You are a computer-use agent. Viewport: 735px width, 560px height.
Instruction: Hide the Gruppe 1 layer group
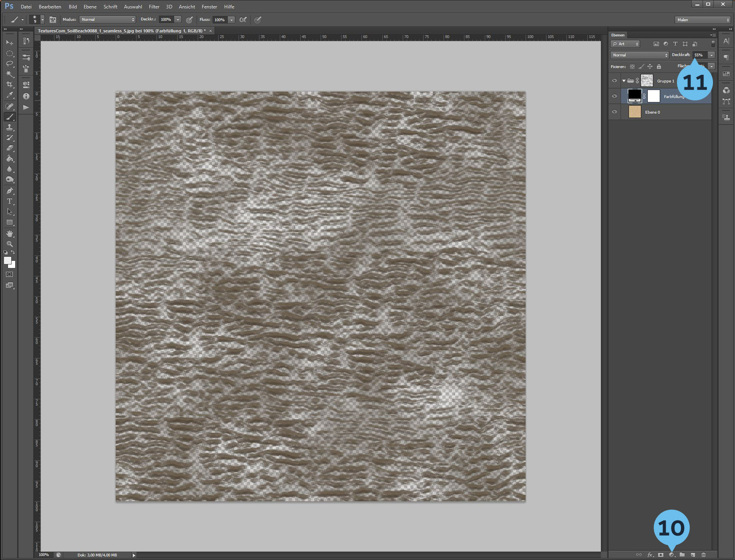(615, 80)
